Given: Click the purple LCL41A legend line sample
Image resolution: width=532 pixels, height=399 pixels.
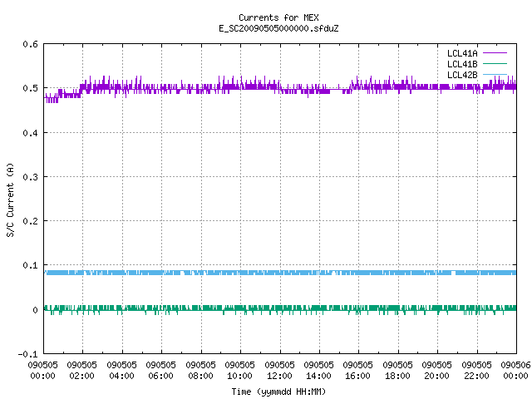Looking at the screenshot, I should (x=495, y=53).
